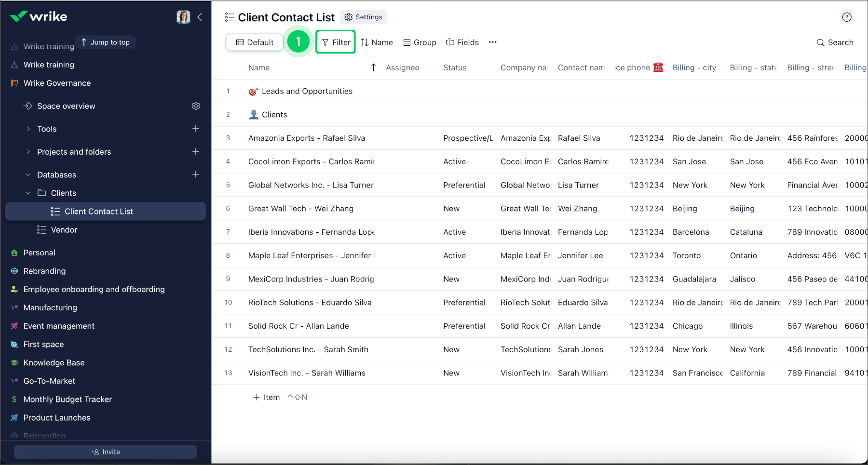Expand the Tools section
Screen dimensions: 868x465
click(x=28, y=129)
